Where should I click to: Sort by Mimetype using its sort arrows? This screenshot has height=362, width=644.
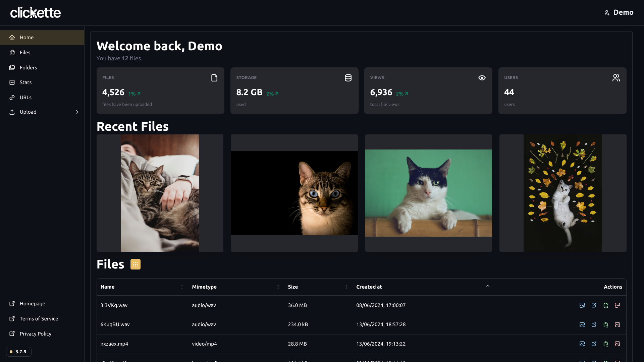(x=278, y=287)
